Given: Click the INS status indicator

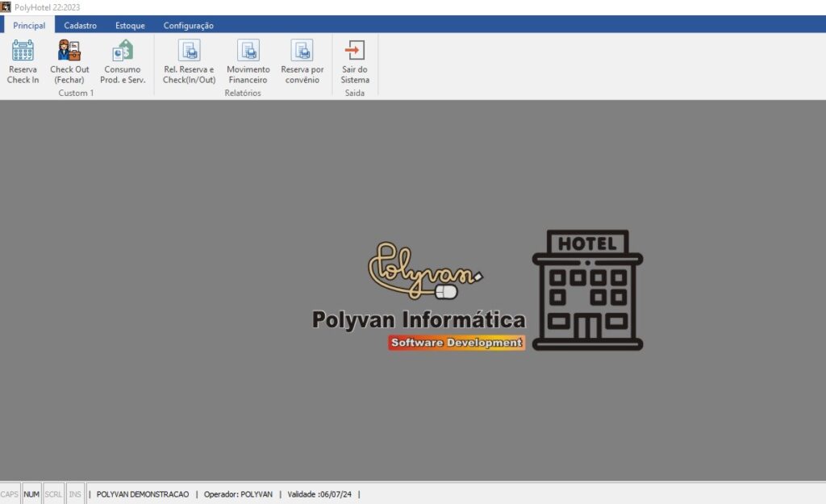Looking at the screenshot, I should 75,494.
